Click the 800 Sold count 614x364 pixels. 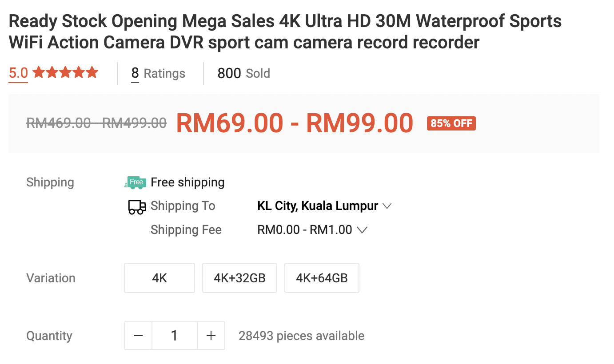point(243,73)
